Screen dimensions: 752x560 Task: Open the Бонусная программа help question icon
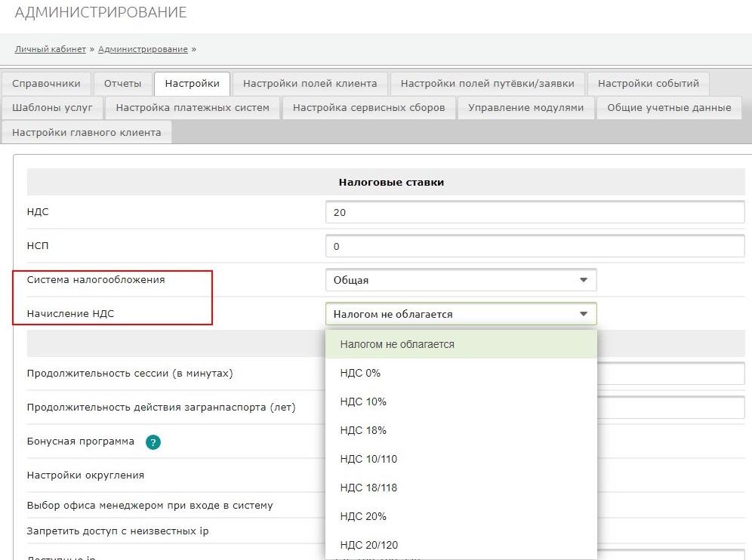(153, 442)
